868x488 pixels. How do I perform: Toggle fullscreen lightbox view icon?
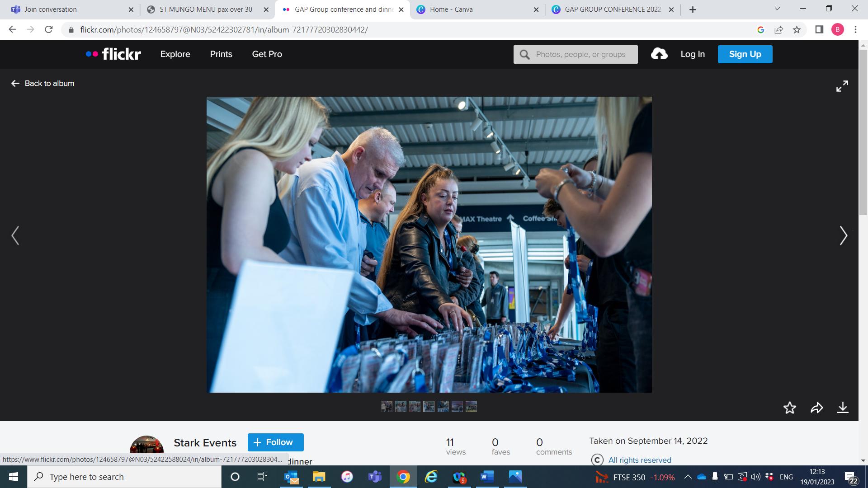point(842,86)
